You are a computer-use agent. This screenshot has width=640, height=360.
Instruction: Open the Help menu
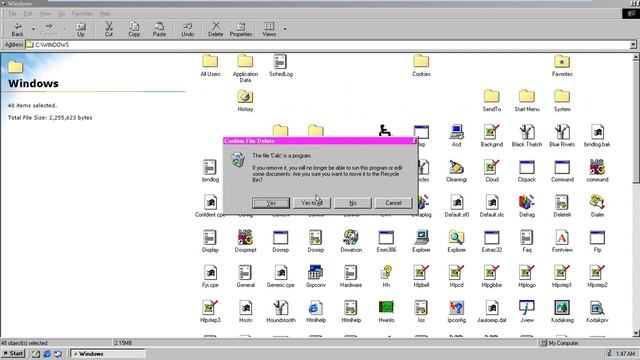[105, 14]
